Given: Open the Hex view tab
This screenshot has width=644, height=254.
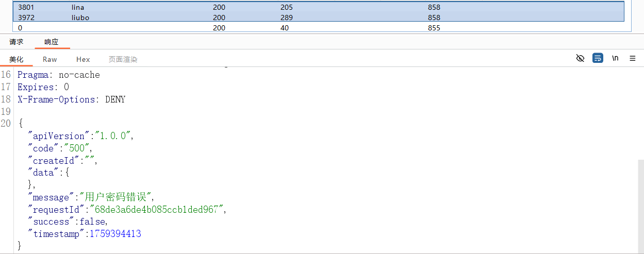Looking at the screenshot, I should click(83, 59).
